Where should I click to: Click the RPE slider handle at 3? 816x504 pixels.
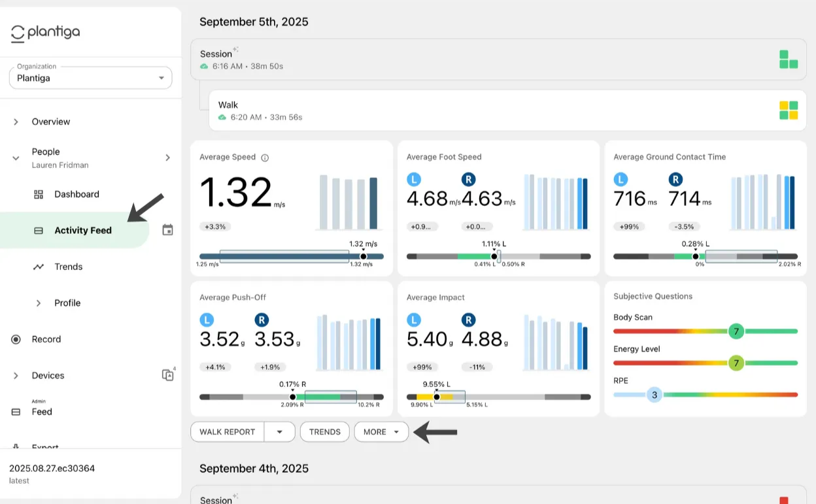[x=654, y=395]
